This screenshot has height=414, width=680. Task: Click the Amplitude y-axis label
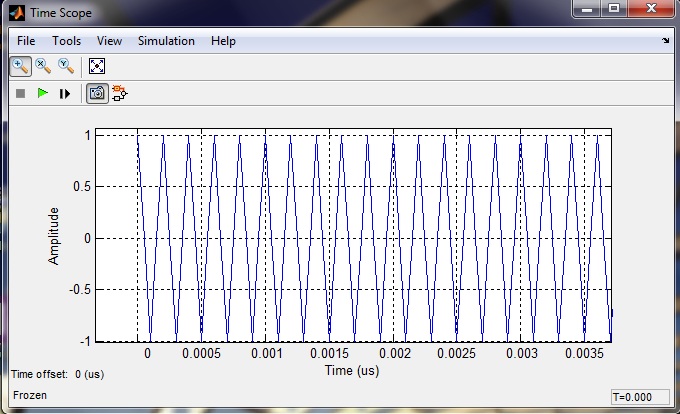[55, 236]
